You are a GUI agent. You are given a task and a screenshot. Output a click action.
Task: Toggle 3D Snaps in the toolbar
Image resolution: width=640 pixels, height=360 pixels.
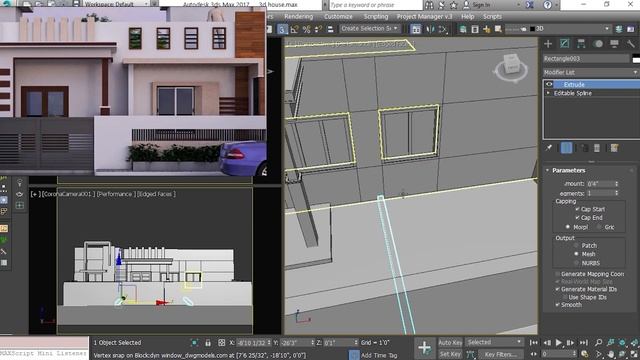coord(282,29)
